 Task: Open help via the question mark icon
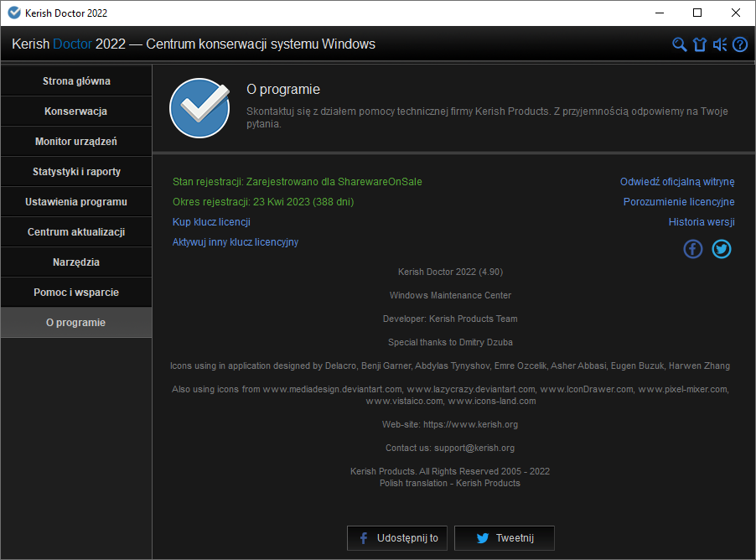pyautogui.click(x=740, y=44)
